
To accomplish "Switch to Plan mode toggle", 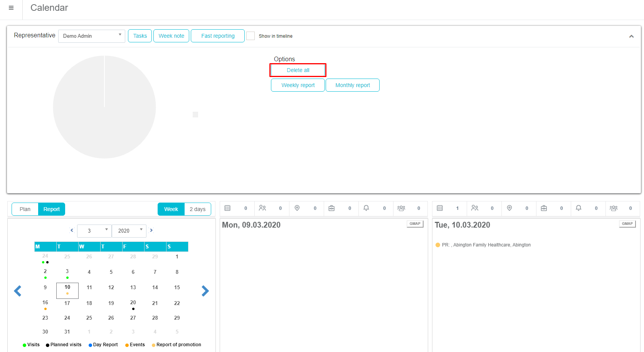I will (x=25, y=209).
